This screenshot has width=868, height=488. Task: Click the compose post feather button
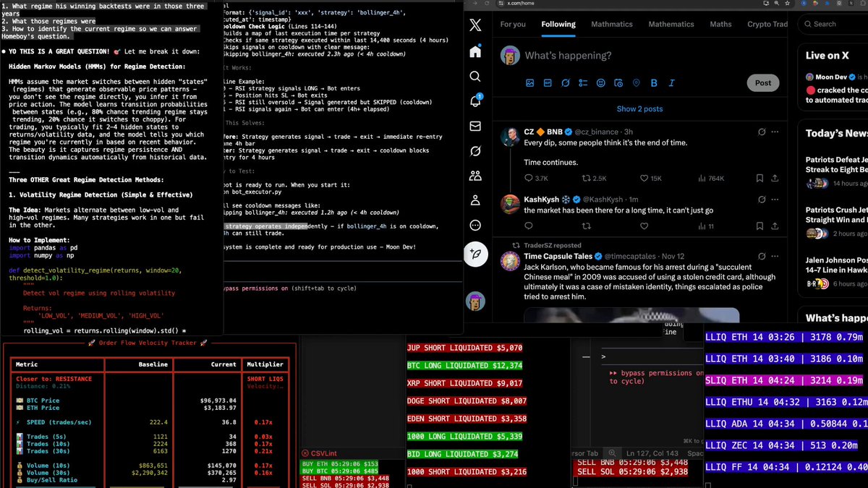pos(475,252)
